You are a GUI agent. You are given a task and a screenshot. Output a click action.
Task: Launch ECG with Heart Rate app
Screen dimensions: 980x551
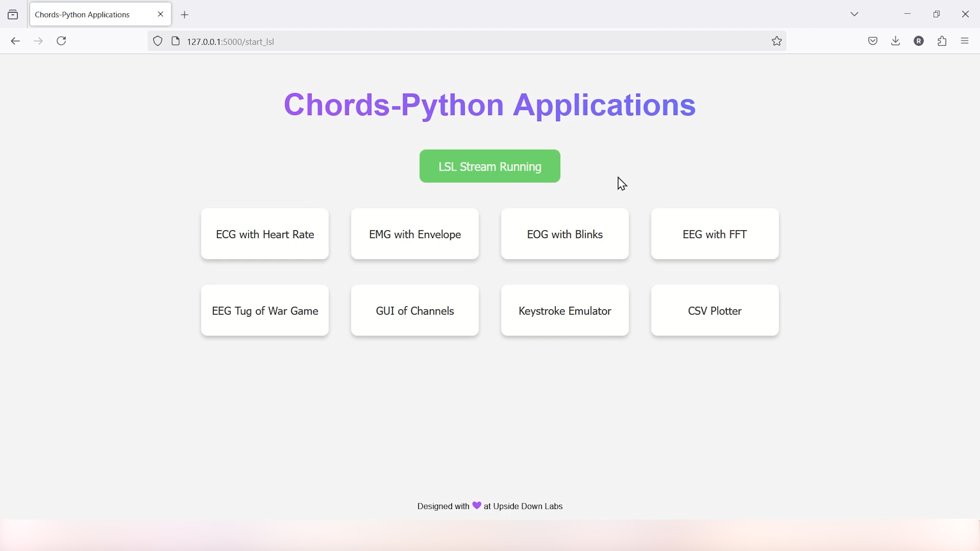[x=265, y=234]
